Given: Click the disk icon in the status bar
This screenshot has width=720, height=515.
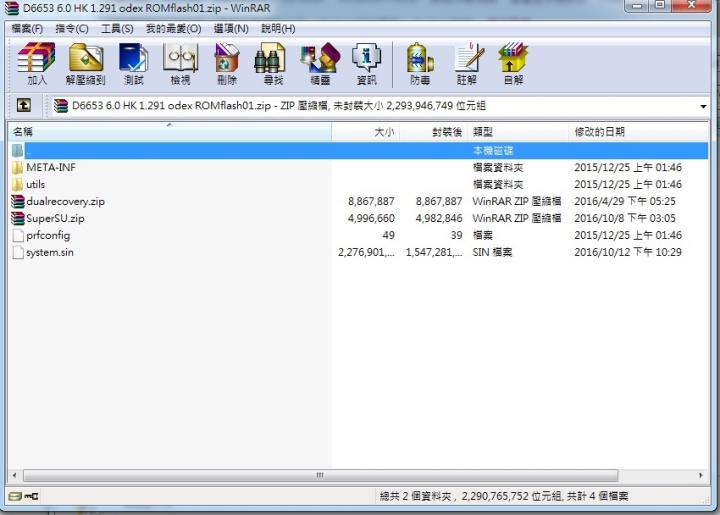Looking at the screenshot, I should click(x=15, y=496).
